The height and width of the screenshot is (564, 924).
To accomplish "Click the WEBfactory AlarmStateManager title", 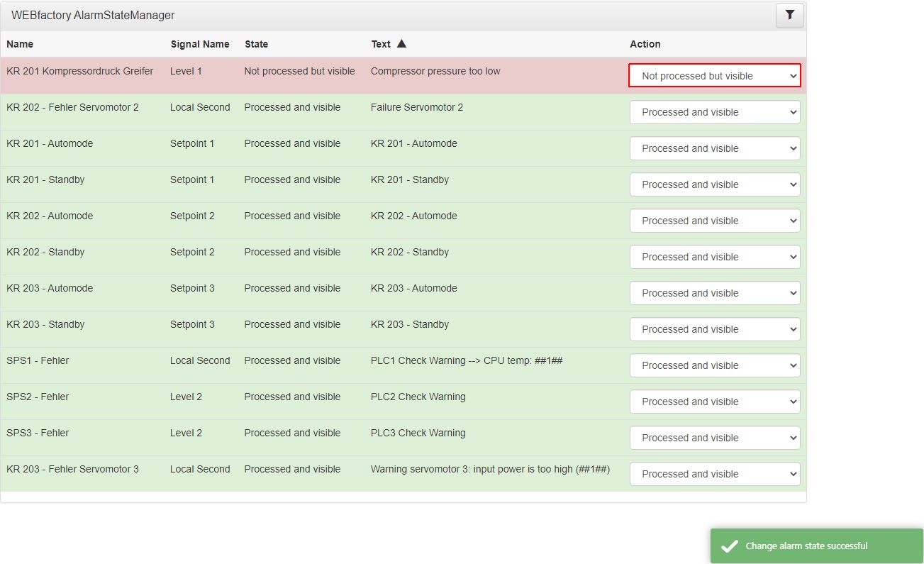I will click(x=93, y=15).
